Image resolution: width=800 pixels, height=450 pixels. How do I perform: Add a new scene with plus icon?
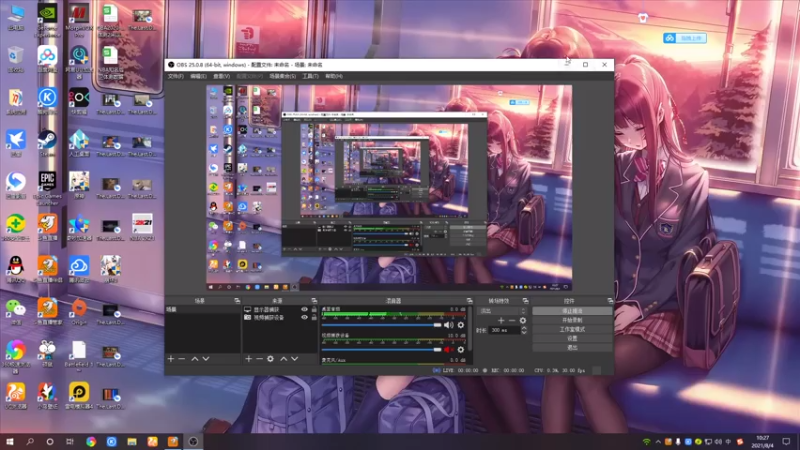[x=171, y=359]
